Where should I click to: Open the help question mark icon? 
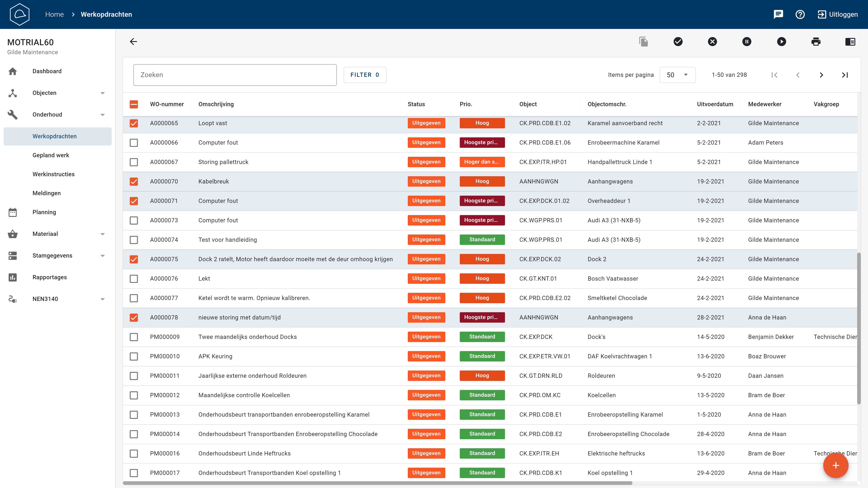800,14
